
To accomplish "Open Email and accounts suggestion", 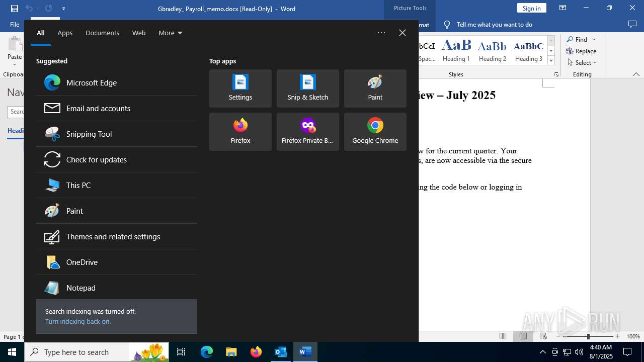I will click(x=117, y=108).
